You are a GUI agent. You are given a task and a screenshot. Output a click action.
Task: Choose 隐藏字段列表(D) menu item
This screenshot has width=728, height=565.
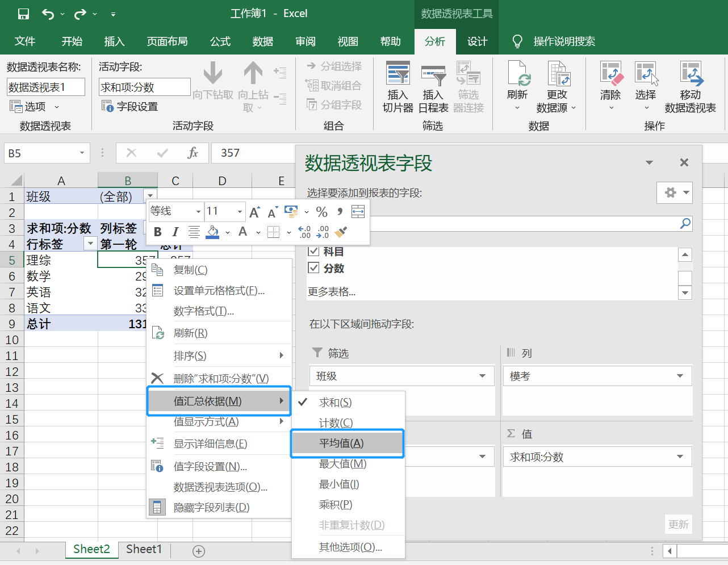[219, 507]
